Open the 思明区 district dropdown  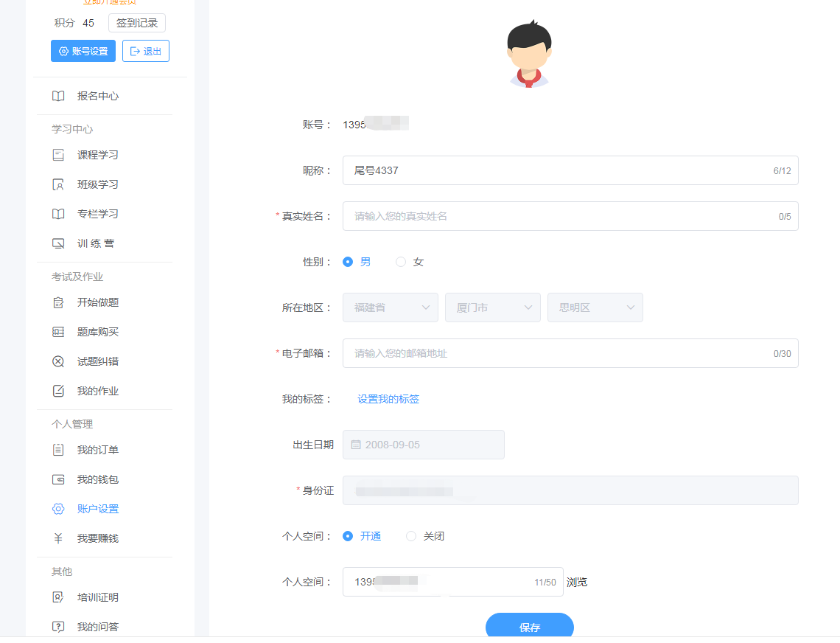point(595,307)
